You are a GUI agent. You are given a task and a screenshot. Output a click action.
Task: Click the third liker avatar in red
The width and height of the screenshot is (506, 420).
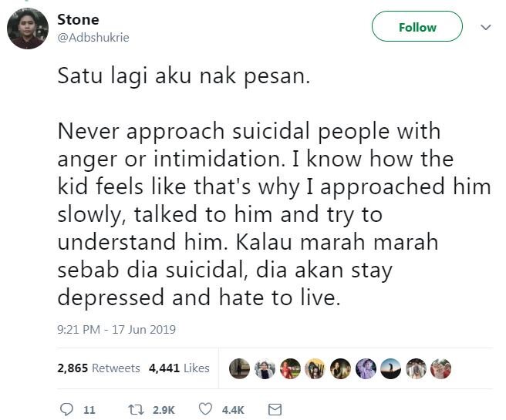(290, 368)
